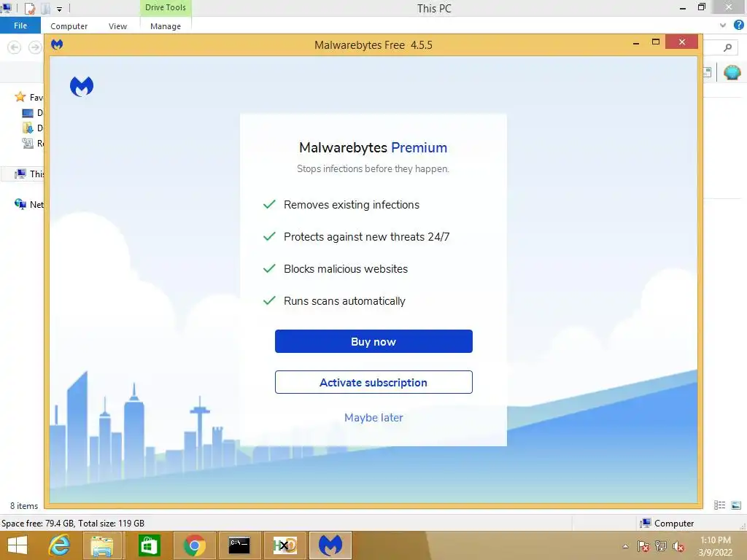
Task: Open the Computer ribbon tab
Action: pos(69,26)
